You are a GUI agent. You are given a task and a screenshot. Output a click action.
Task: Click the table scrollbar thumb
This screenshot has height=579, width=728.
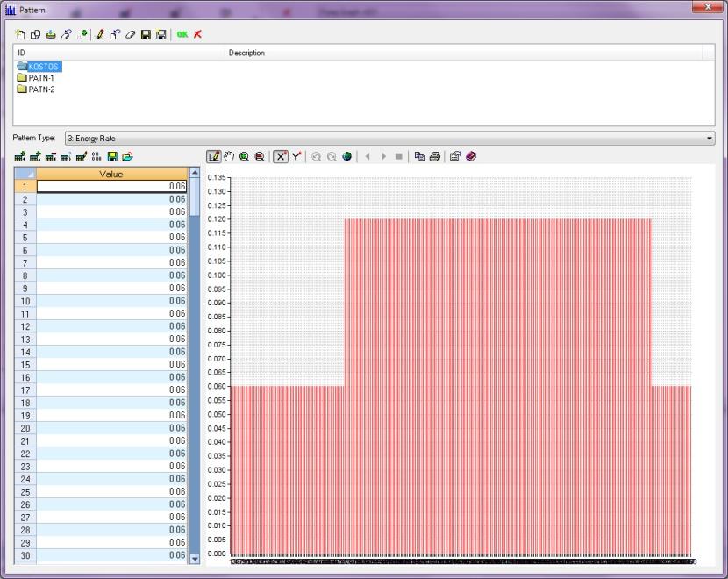pos(195,197)
